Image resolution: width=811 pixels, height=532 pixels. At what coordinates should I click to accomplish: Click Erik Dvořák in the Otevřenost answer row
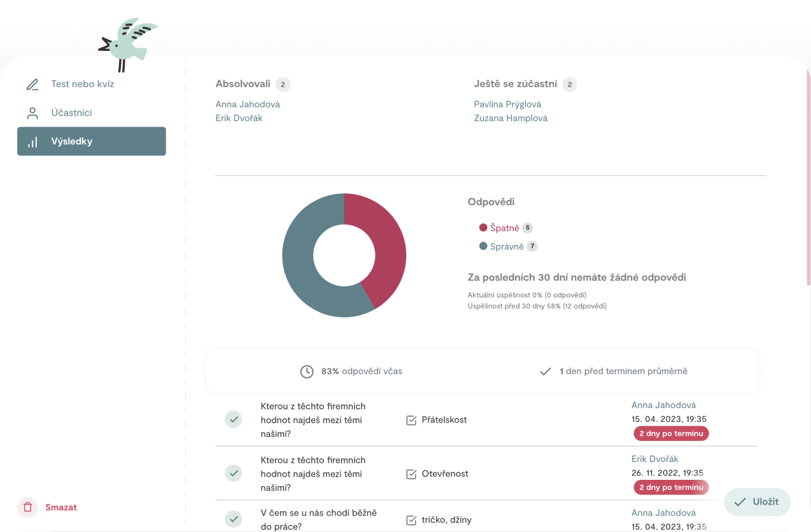pyautogui.click(x=655, y=459)
